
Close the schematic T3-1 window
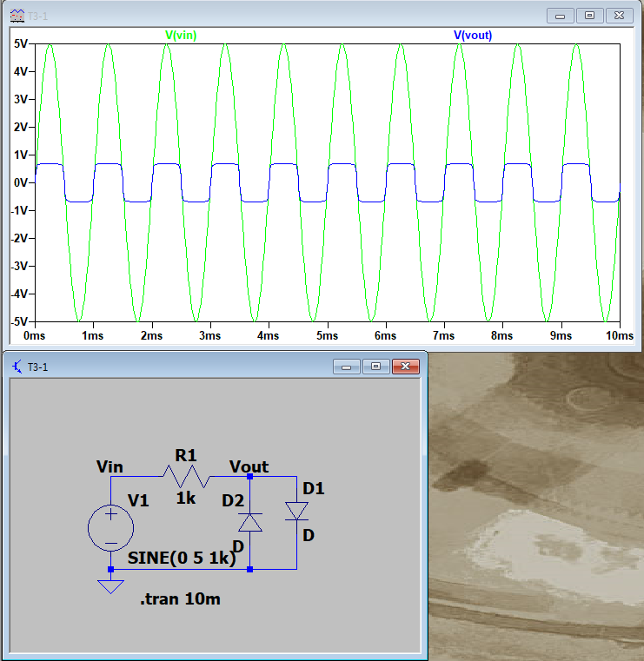[404, 367]
